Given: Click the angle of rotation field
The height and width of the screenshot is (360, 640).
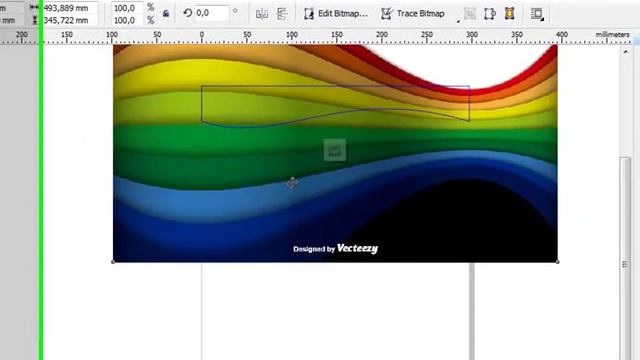Looking at the screenshot, I should [211, 13].
